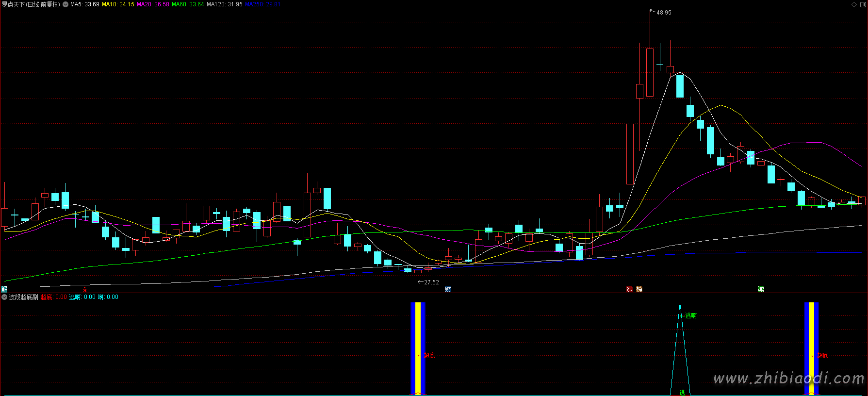Click the first yellow-blue 超底 signal bar
868x396 pixels.
coord(418,348)
